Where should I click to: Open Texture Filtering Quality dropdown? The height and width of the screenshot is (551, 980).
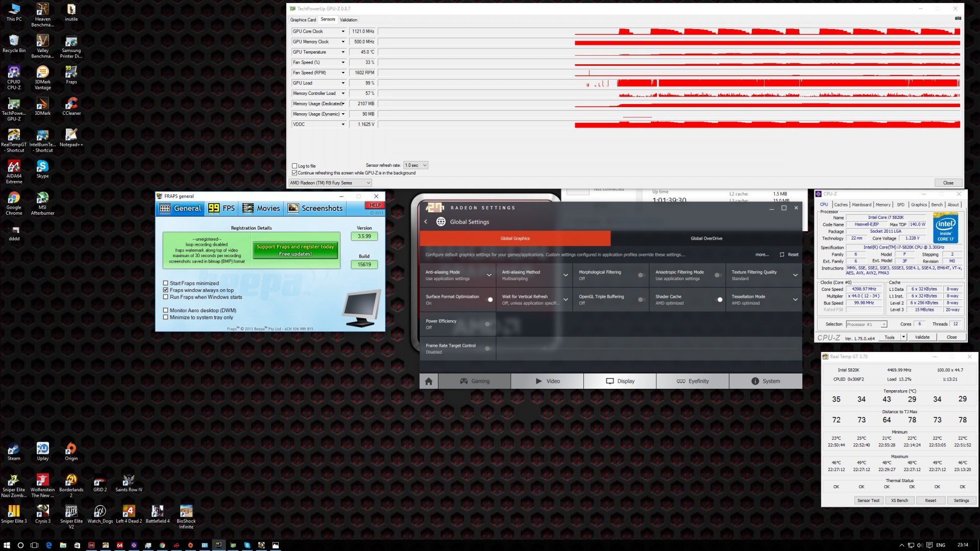(795, 275)
